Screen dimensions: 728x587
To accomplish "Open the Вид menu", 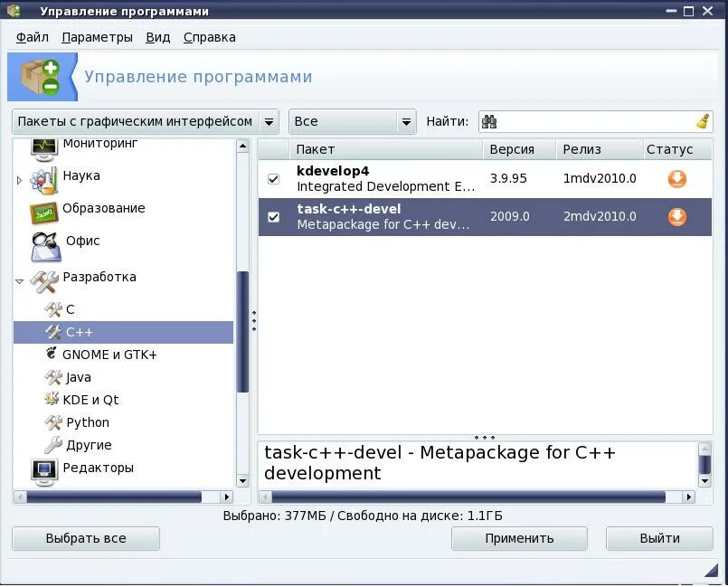I will (158, 37).
